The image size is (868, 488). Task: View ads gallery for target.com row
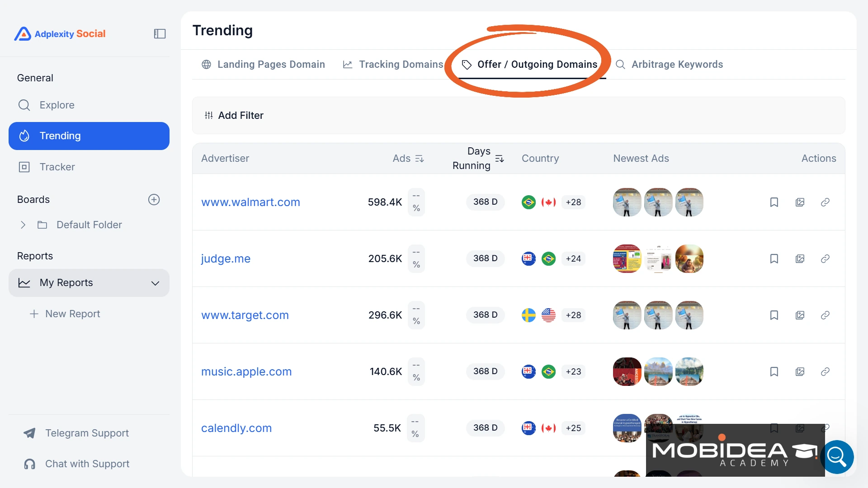[x=800, y=315]
